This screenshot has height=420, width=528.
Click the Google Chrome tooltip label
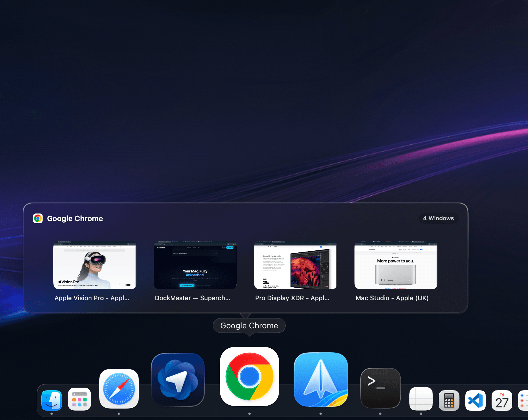(x=249, y=325)
